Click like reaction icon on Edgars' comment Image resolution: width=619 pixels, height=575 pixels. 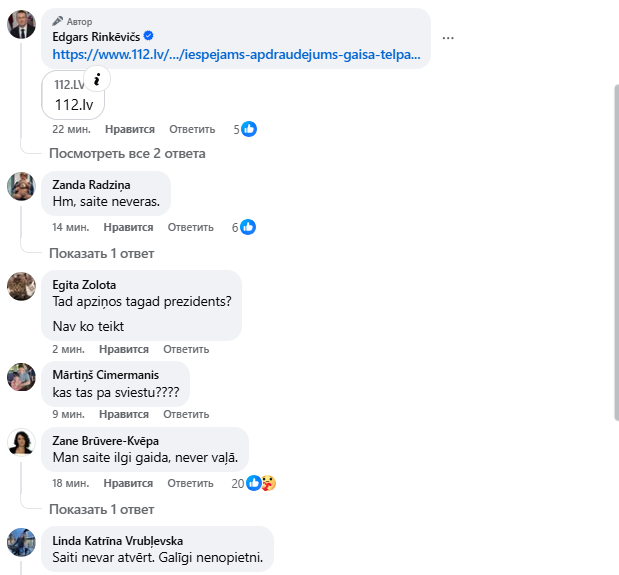249,129
